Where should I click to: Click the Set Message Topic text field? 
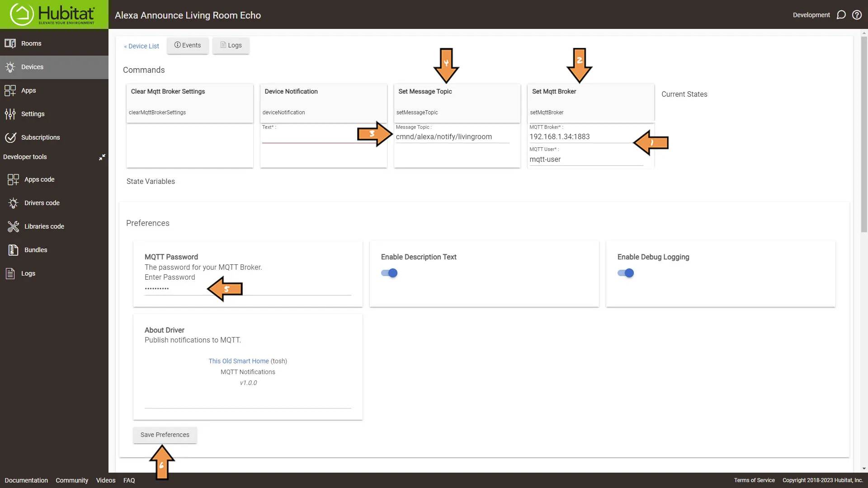click(x=456, y=136)
